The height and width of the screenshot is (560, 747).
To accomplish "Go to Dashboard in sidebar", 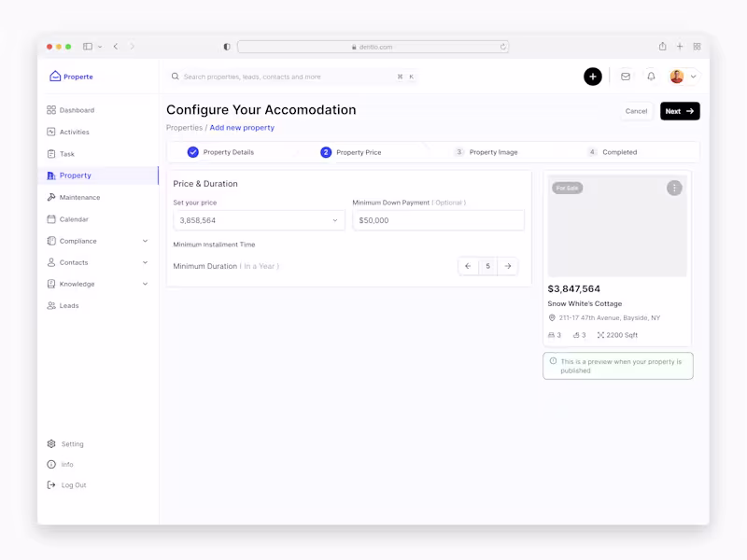I will [71, 110].
